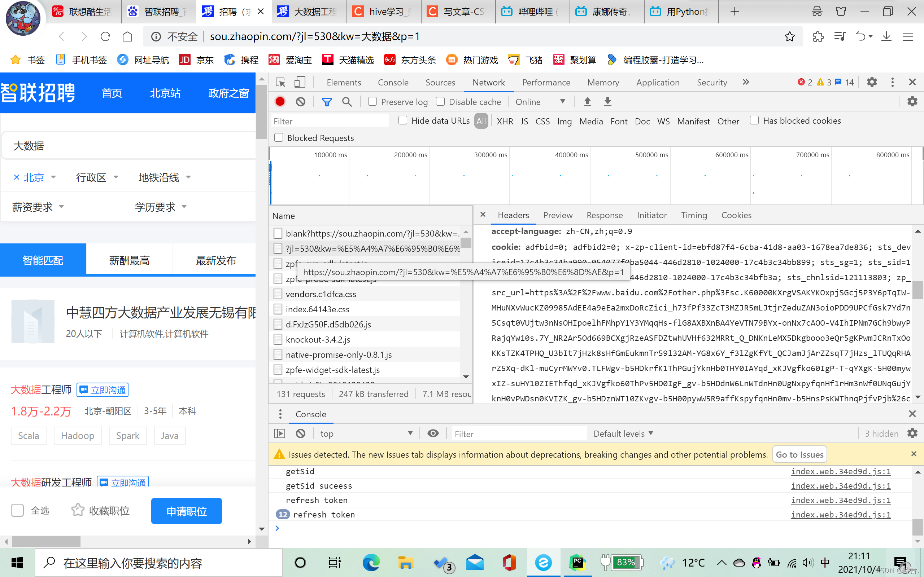
Task: Click the inspect element picker icon
Action: click(x=281, y=82)
